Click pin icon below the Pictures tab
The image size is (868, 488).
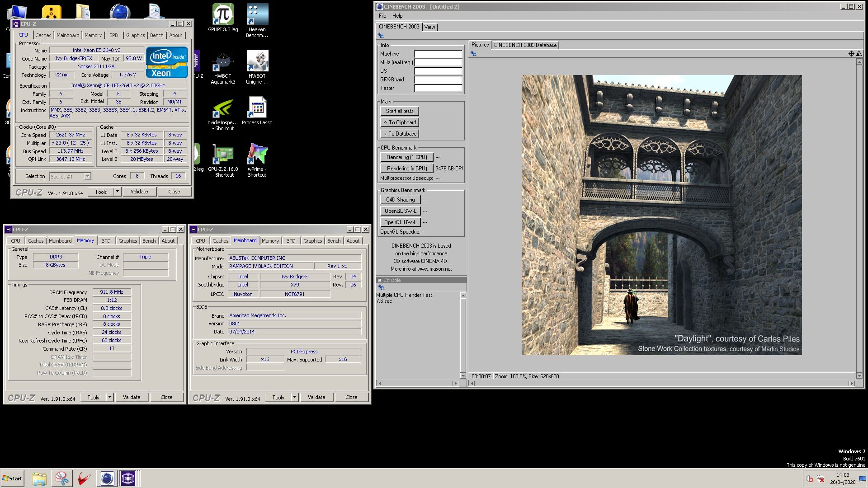coord(473,54)
